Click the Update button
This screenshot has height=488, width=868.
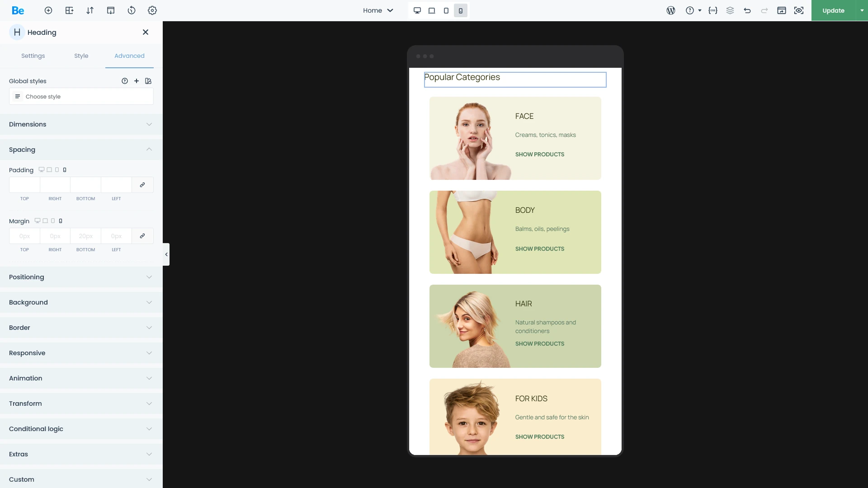coord(833,10)
